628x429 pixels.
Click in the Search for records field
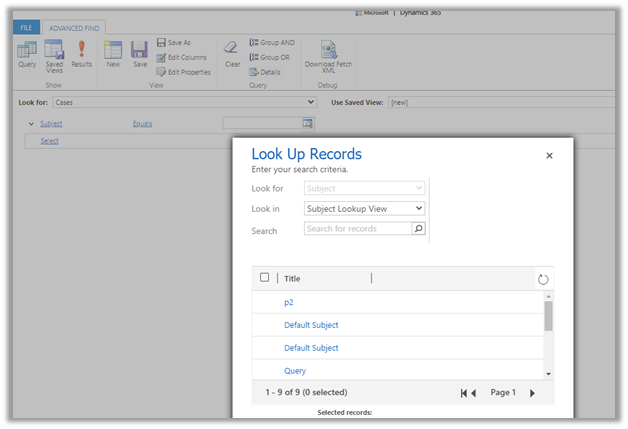[x=357, y=229]
